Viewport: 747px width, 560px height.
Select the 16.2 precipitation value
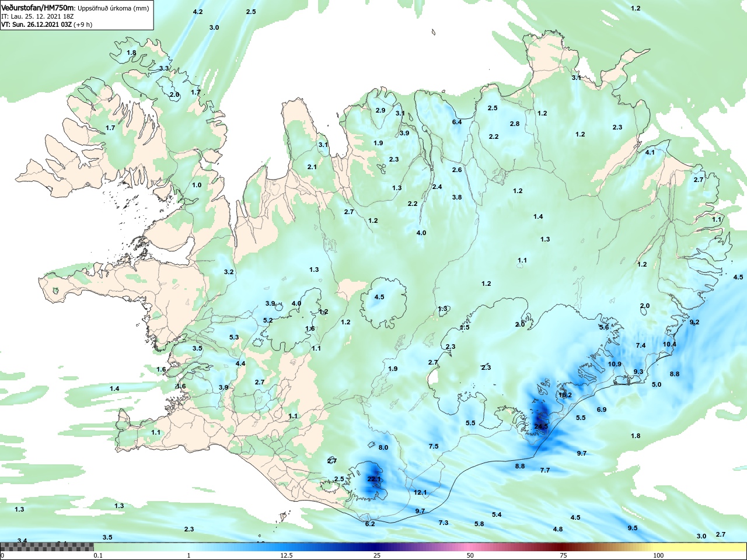(565, 395)
